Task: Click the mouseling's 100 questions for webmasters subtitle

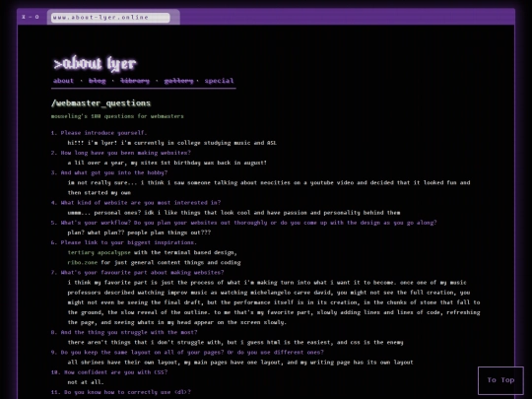Action: (x=117, y=116)
